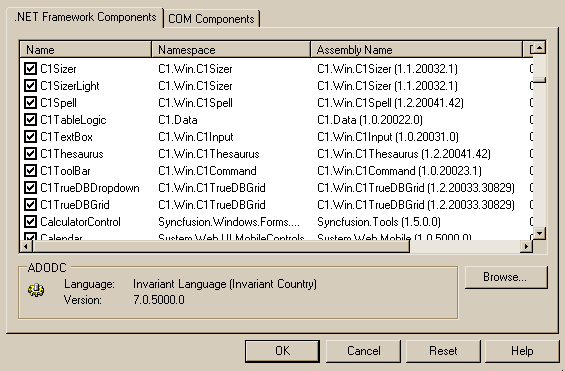
Task: Disable the CalculatorControl checkbox
Action: coord(30,222)
